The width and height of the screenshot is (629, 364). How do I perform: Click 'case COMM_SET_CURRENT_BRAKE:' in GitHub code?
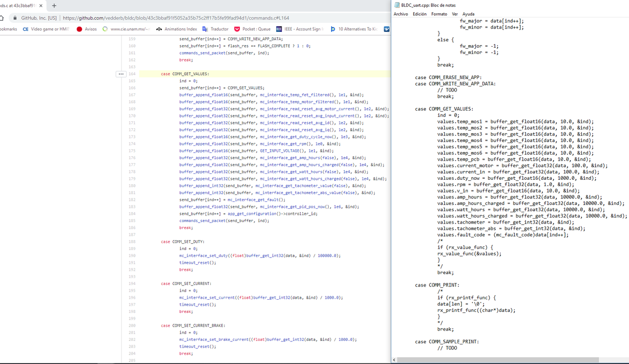[193, 326]
